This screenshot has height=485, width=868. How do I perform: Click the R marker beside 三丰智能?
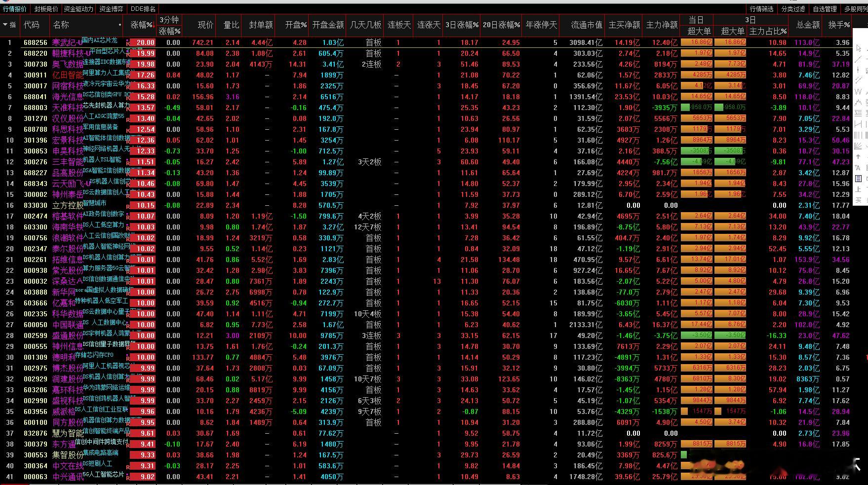(128, 162)
